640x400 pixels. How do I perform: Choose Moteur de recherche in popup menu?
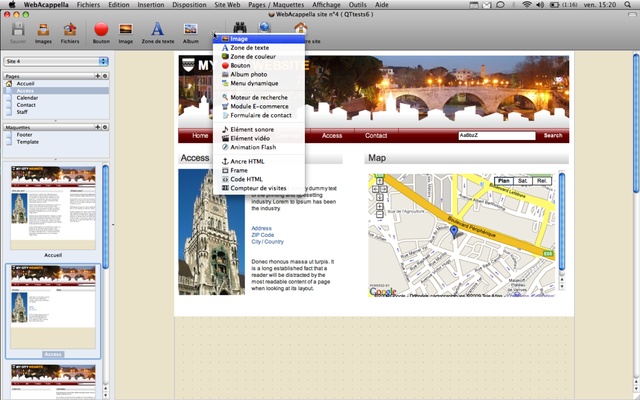259,98
